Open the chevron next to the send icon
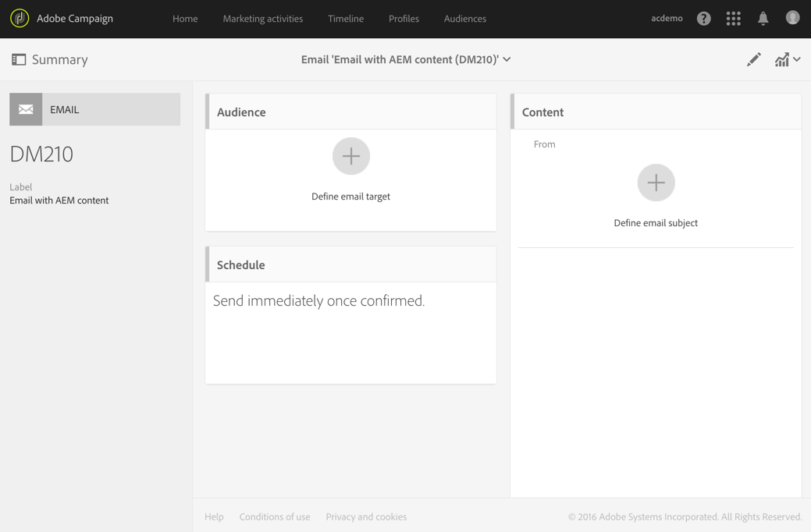Viewport: 811px width, 532px height. pos(797,59)
